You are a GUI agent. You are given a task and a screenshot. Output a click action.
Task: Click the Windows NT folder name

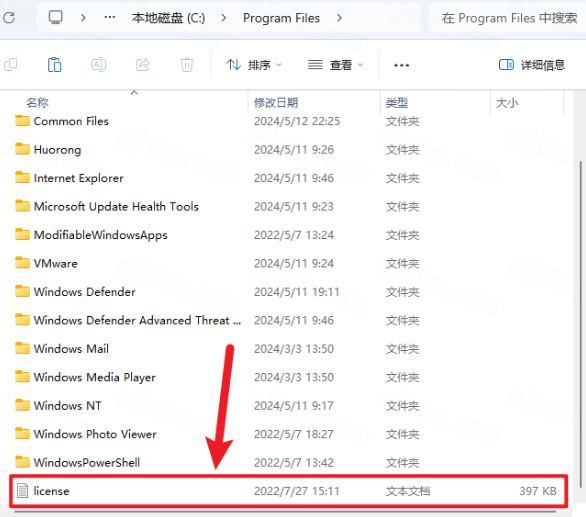pos(67,406)
